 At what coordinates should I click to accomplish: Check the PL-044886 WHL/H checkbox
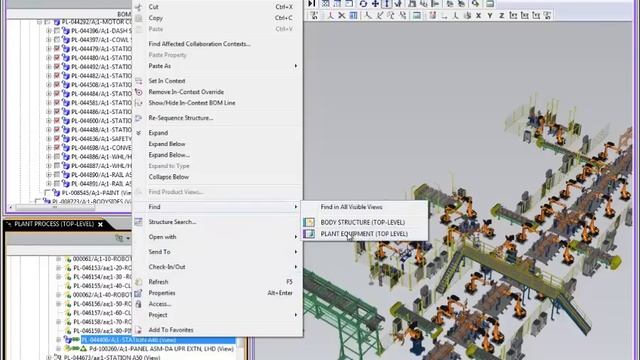coord(57,157)
